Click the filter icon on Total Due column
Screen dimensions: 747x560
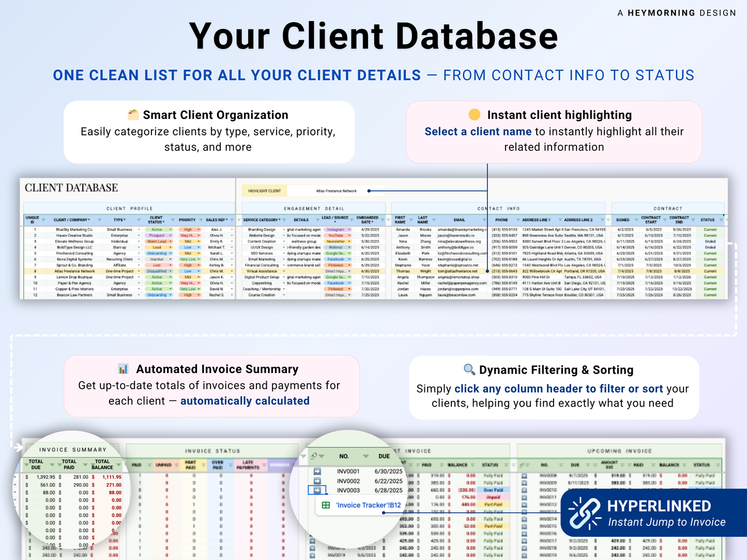pyautogui.click(x=52, y=464)
